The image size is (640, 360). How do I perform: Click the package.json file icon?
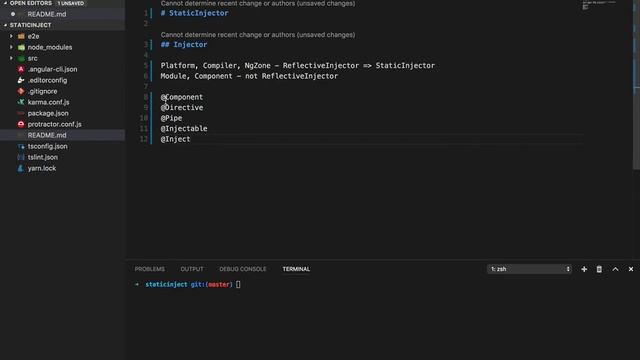(x=21, y=113)
